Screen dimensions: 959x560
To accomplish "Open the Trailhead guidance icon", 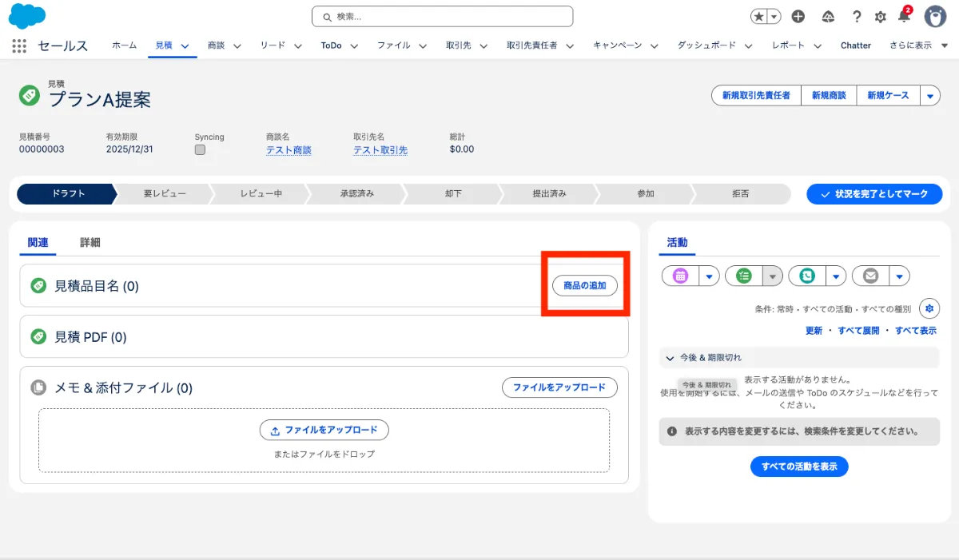I will point(828,16).
